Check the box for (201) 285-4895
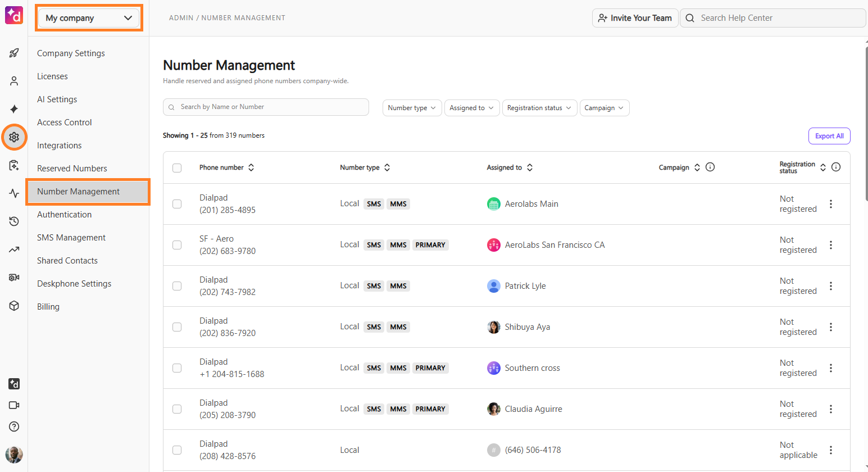Image resolution: width=868 pixels, height=472 pixels. pos(177,204)
